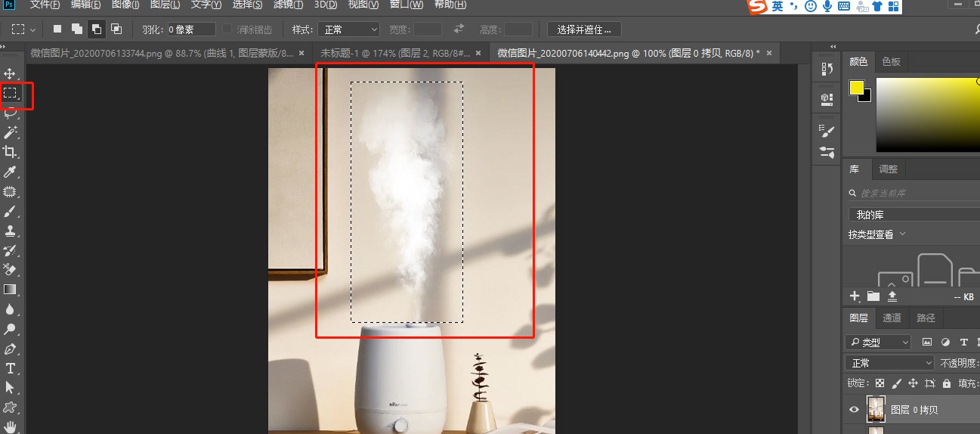Select the Rectangular Marquee tool
980x434 pixels.
pos(11,93)
